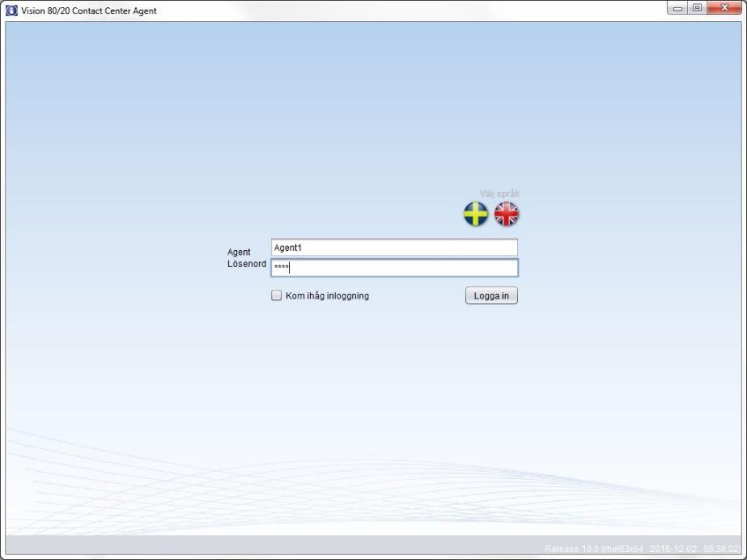The width and height of the screenshot is (747, 560).
Task: Minimize the Contact Center Agent window
Action: [677, 8]
